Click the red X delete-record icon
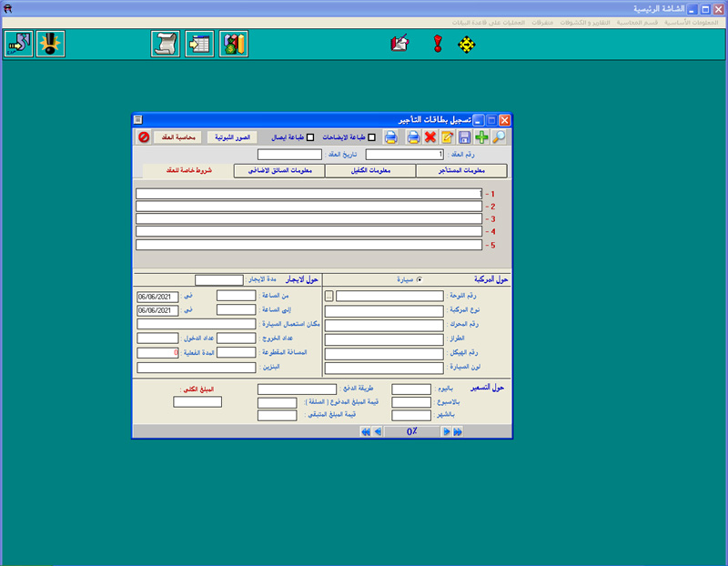728x566 pixels. [430, 137]
